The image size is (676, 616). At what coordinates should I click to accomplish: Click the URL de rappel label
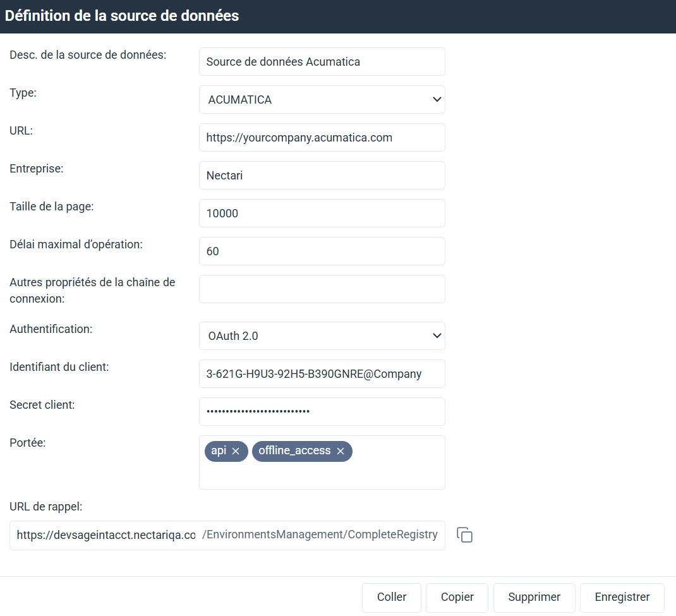tap(45, 507)
